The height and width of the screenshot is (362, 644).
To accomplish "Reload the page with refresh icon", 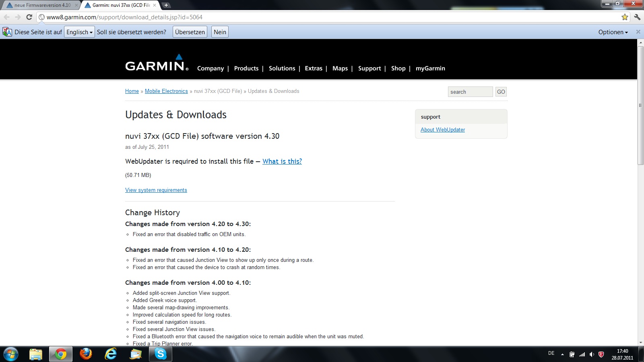I will click(x=29, y=17).
